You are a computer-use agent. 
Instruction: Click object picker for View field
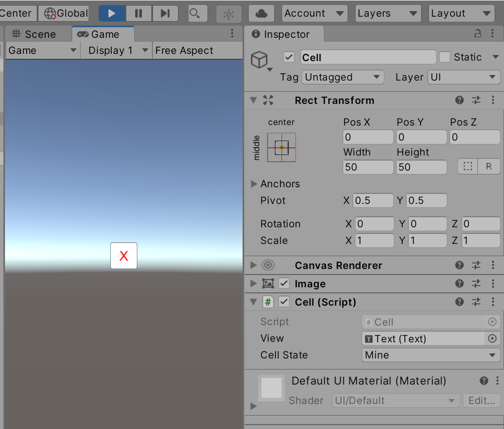coord(492,338)
